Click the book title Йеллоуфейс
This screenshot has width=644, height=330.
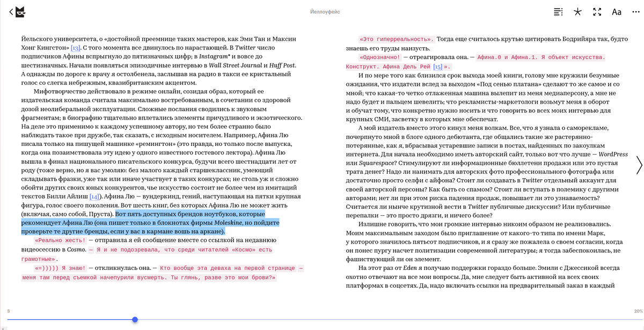point(325,12)
